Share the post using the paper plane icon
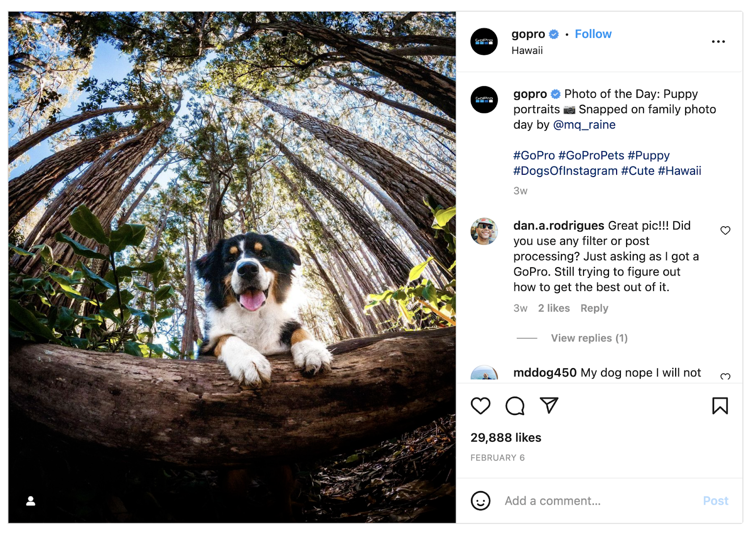 549,406
